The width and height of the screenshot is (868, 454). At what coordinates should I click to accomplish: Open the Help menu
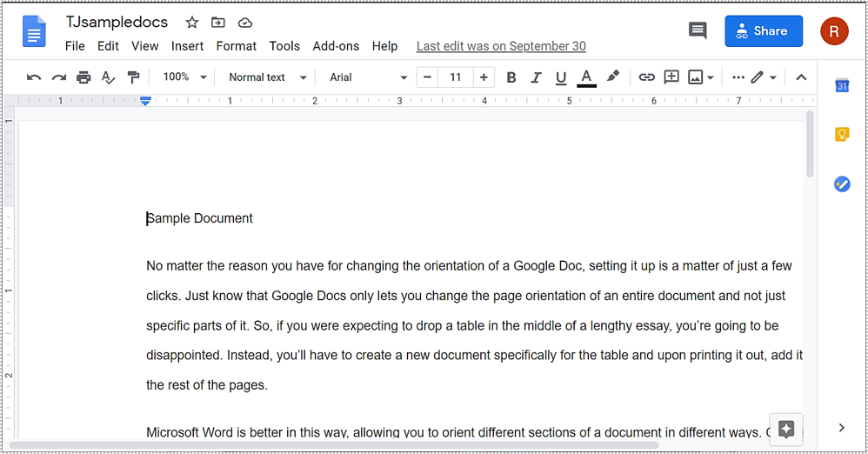pos(384,46)
